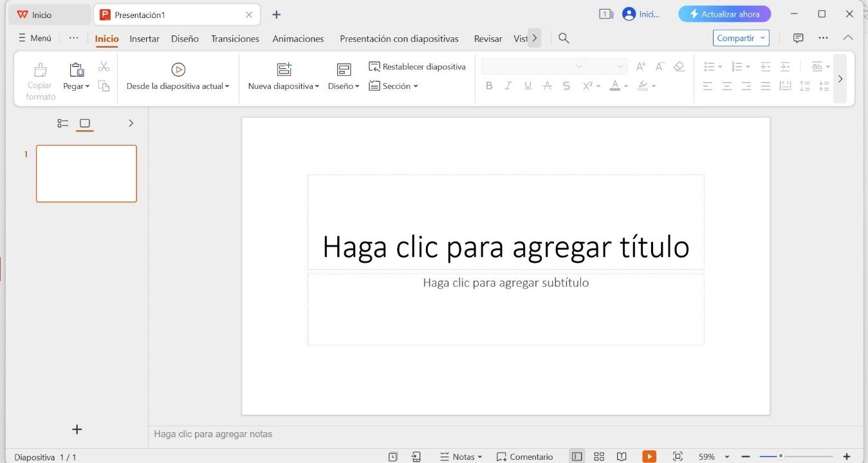Click the Compartir button
The image size is (868, 463).
(736, 38)
